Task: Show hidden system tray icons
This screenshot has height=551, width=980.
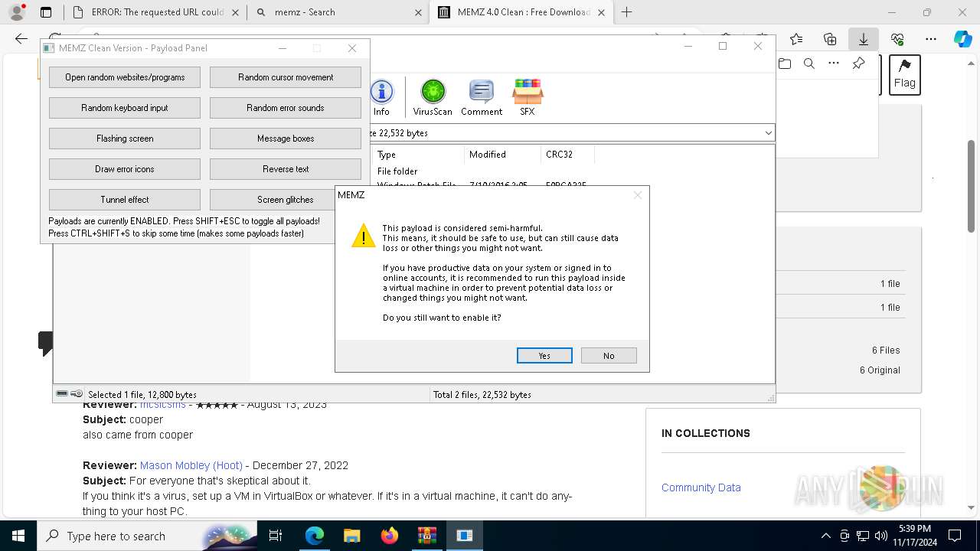Action: tap(825, 536)
